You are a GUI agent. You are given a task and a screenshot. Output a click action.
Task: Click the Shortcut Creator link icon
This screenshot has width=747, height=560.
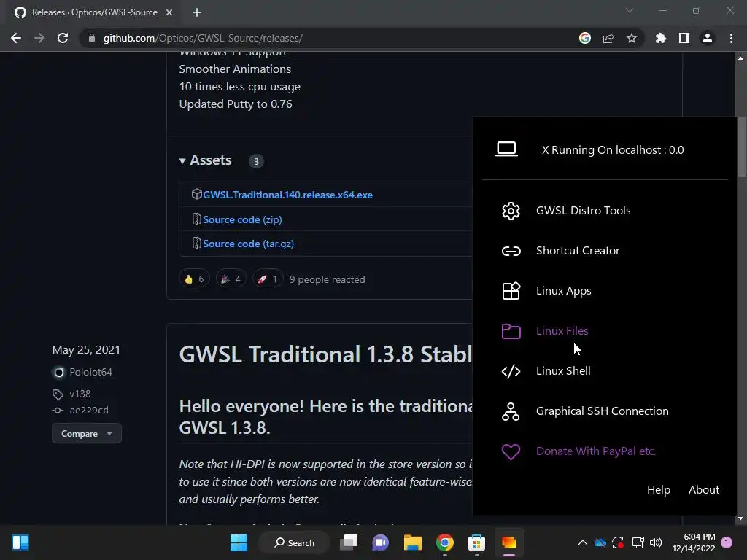pyautogui.click(x=511, y=251)
